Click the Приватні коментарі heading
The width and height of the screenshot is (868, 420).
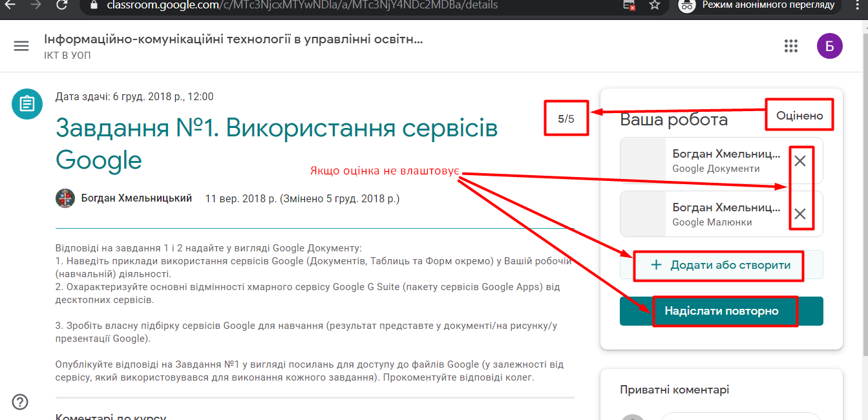point(675,390)
